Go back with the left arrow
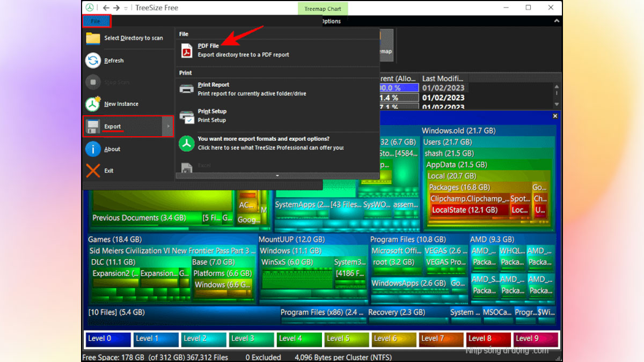This screenshot has height=362, width=644. [x=106, y=8]
